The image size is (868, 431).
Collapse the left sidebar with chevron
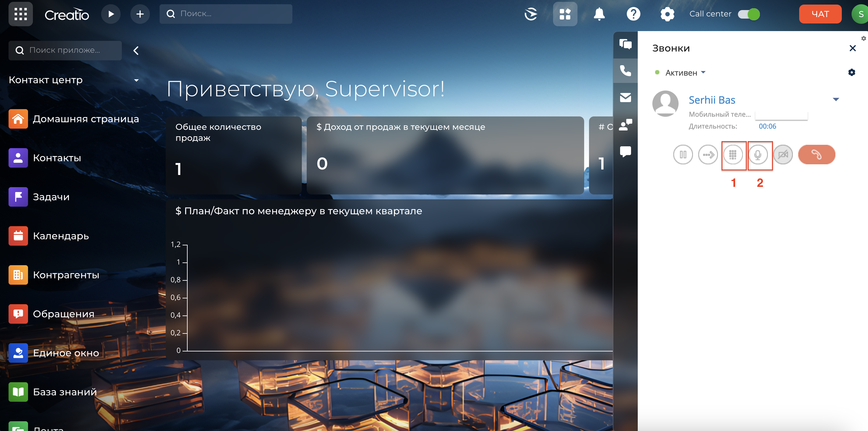[x=136, y=51]
